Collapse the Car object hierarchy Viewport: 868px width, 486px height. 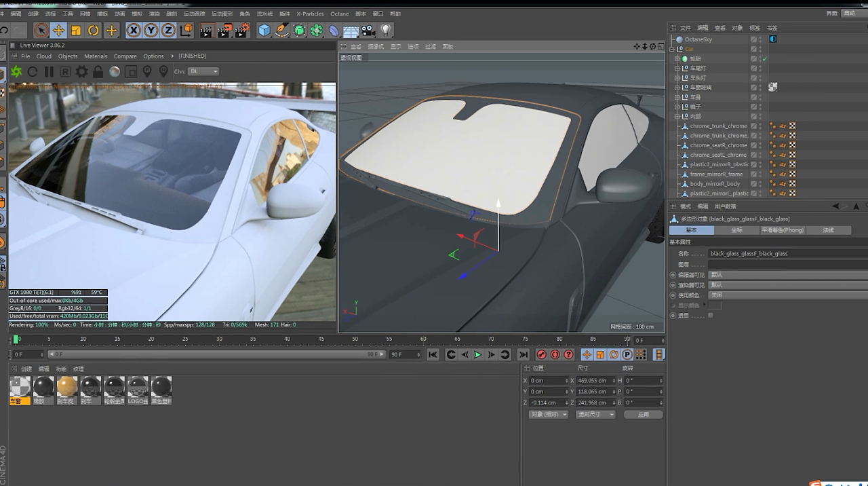673,50
